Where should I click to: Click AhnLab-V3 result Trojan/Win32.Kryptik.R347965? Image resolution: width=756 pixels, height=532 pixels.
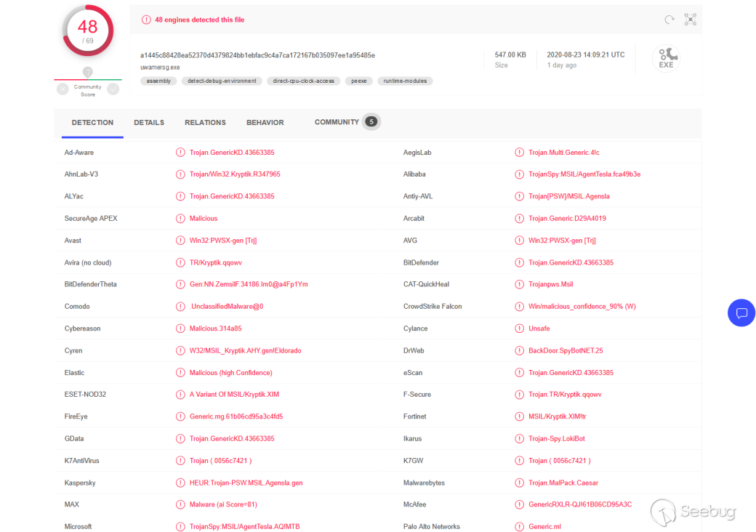coord(235,174)
